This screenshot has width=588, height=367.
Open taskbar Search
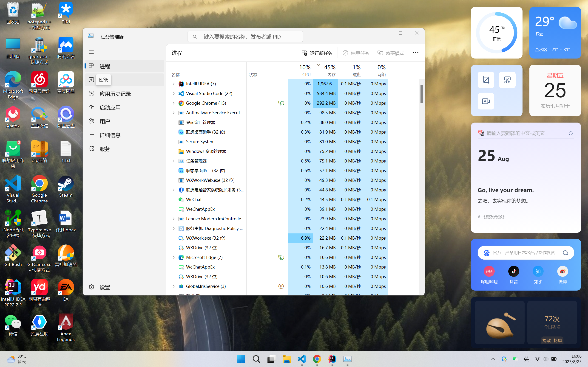[256, 359]
